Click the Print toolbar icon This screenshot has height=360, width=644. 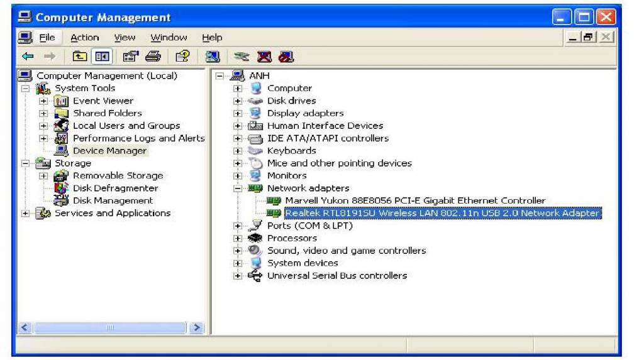153,57
